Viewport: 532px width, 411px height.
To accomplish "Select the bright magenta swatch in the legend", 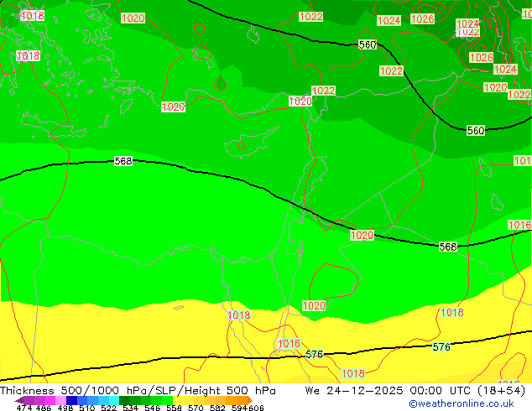I will (x=50, y=400).
